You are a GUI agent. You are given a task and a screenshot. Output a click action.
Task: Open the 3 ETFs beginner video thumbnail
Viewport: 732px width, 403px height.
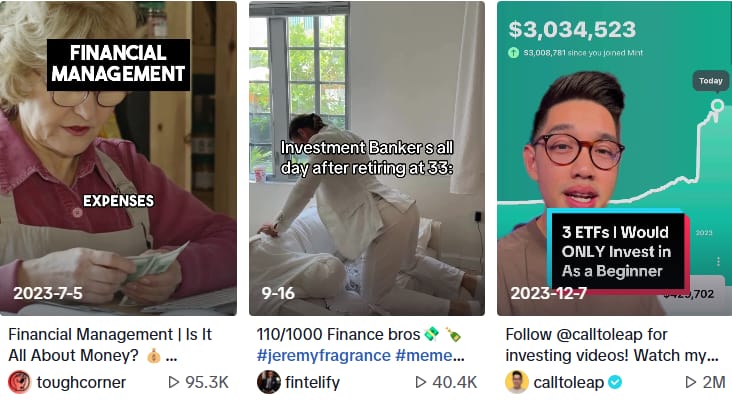[614, 158]
